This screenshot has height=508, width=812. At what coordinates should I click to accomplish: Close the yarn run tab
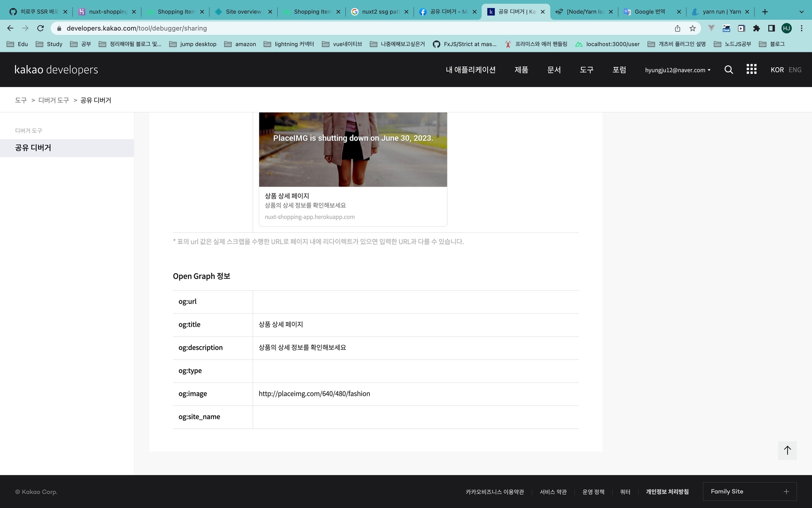coord(747,12)
